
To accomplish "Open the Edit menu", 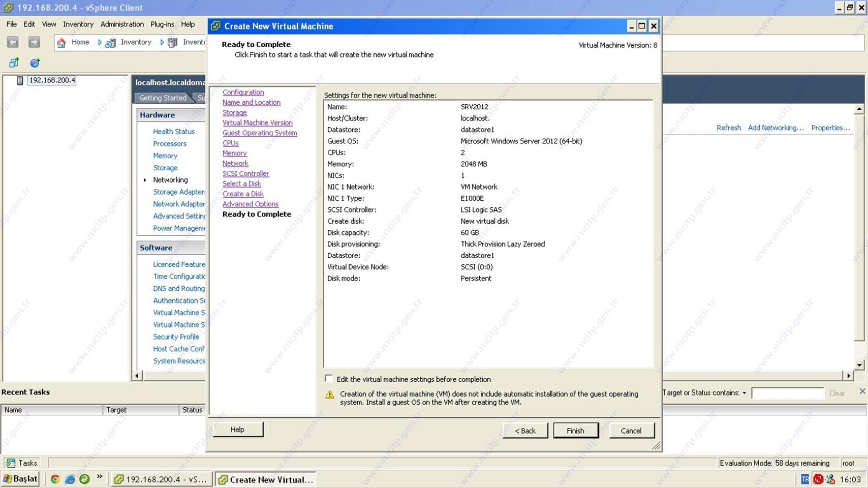I will tap(29, 24).
